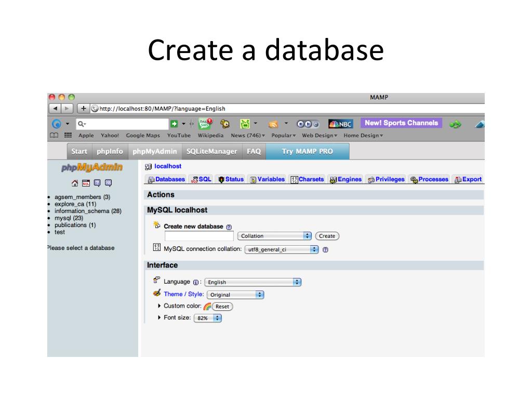Open the phpInfo tab

pyautogui.click(x=110, y=151)
